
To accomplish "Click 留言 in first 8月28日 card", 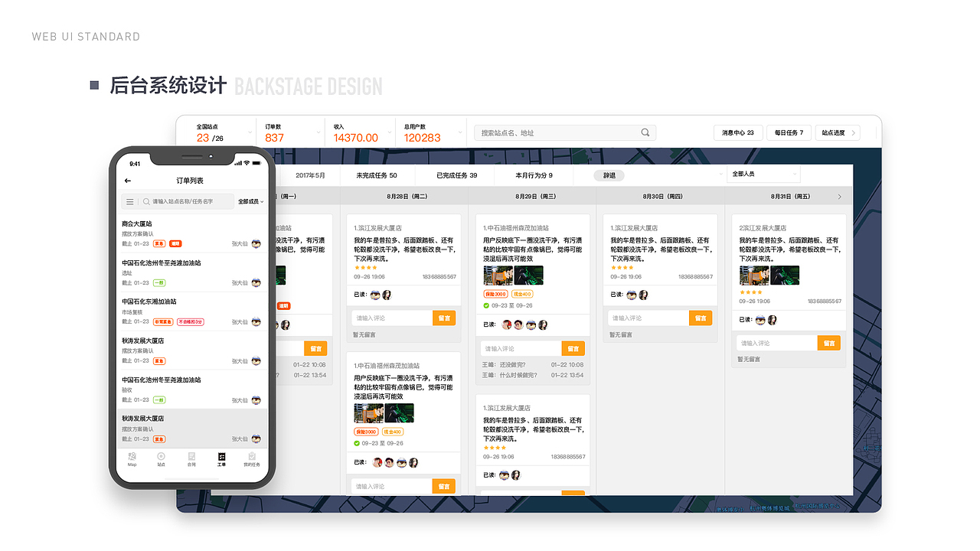I will click(444, 318).
